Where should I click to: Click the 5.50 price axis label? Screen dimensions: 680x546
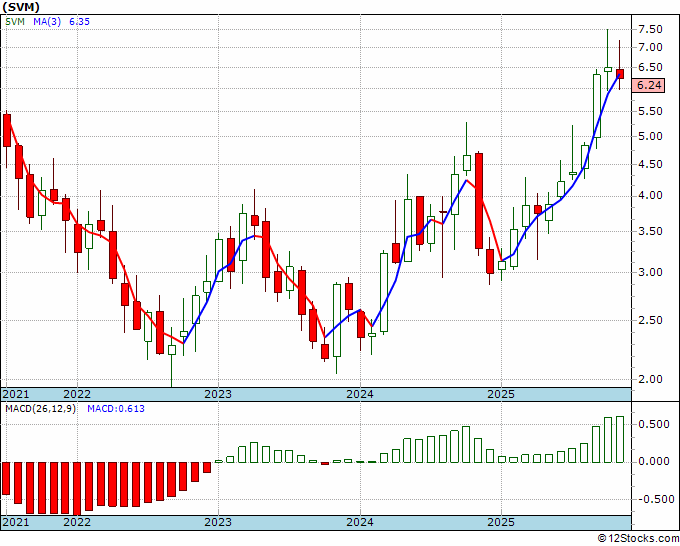(x=650, y=111)
